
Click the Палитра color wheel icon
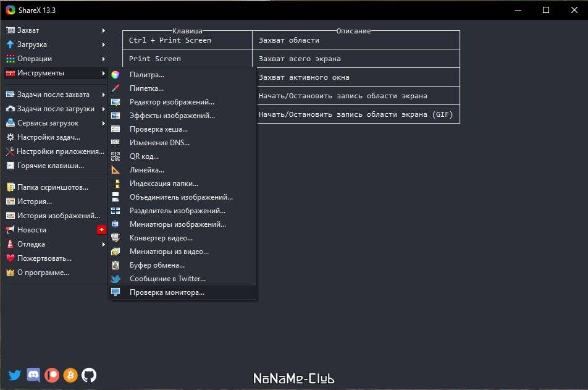tap(115, 75)
